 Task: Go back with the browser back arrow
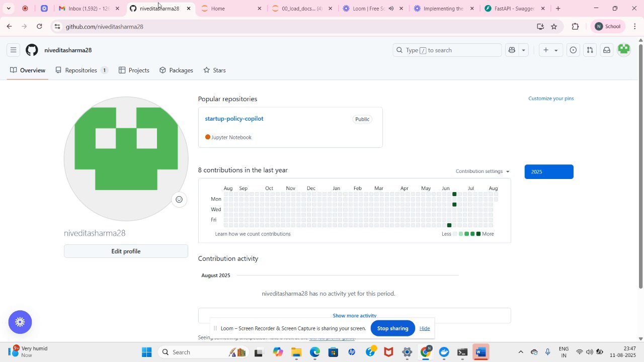[9, 26]
